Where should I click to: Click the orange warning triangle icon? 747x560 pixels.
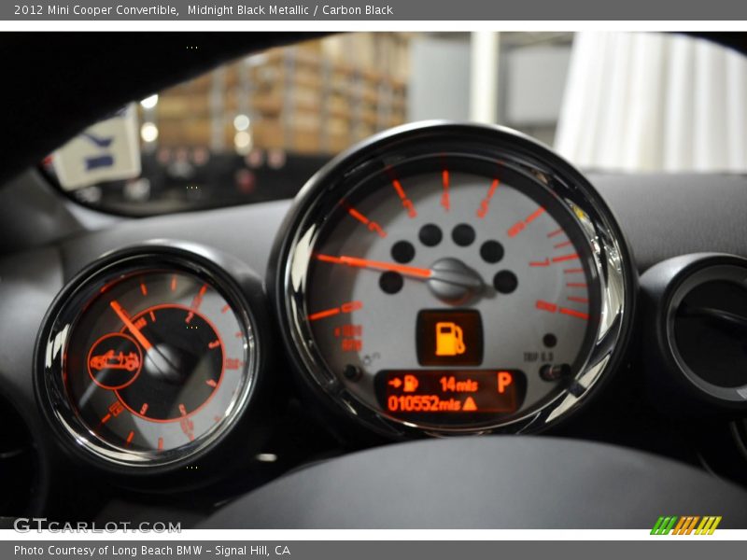470,404
